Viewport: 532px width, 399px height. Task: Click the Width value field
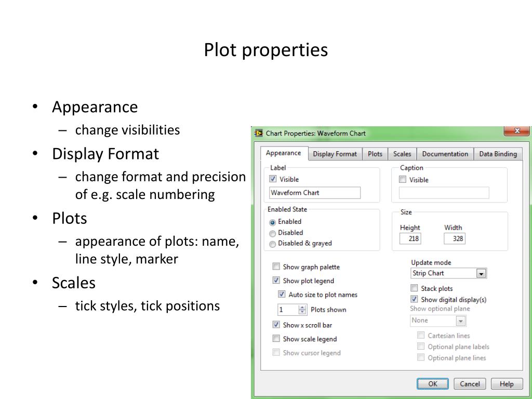[x=454, y=238]
